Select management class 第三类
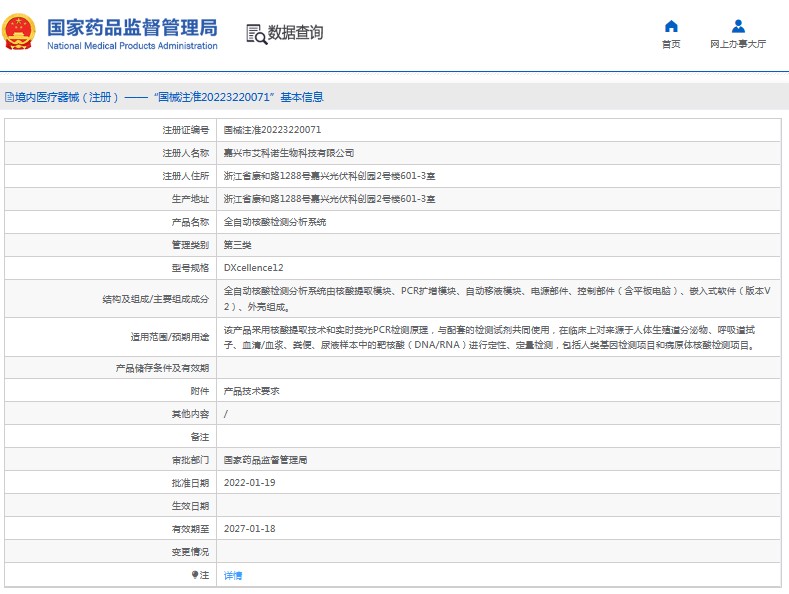 coord(238,245)
